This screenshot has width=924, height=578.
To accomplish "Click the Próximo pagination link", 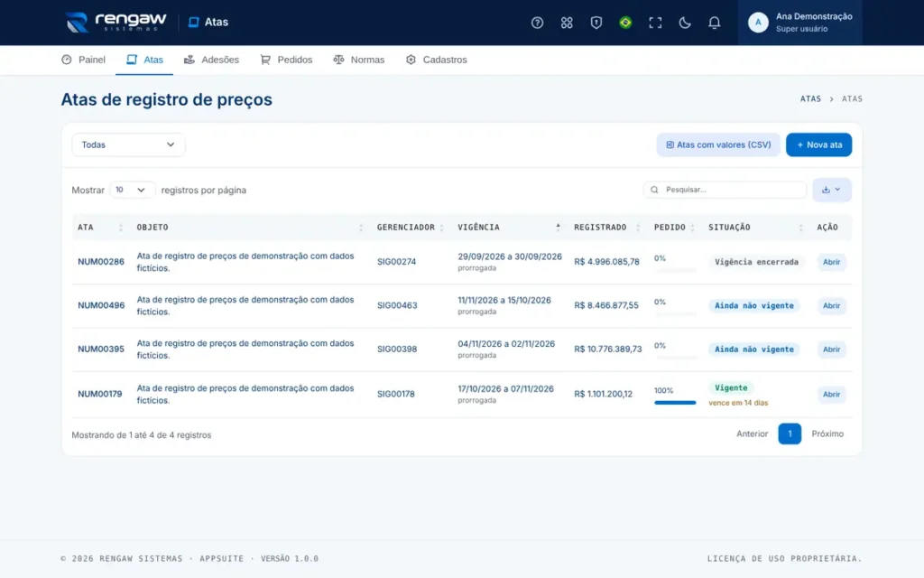I will coord(827,434).
